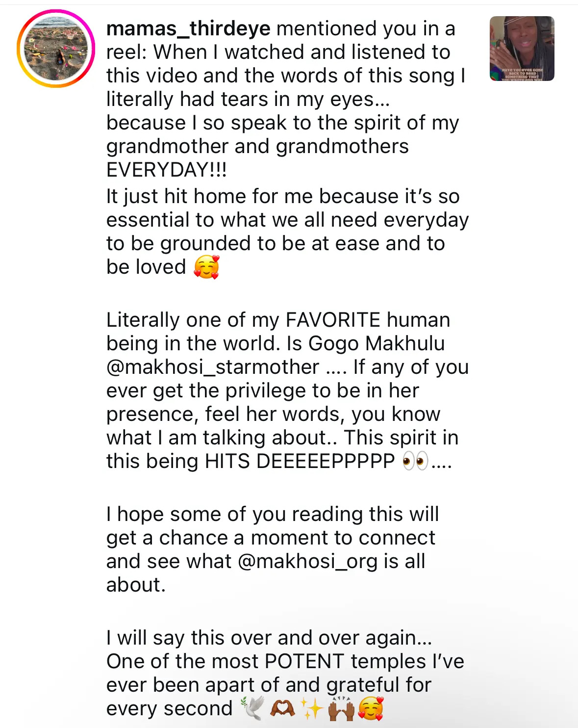578x728 pixels.
Task: Click the raised hands emoji
Action: coord(341,708)
